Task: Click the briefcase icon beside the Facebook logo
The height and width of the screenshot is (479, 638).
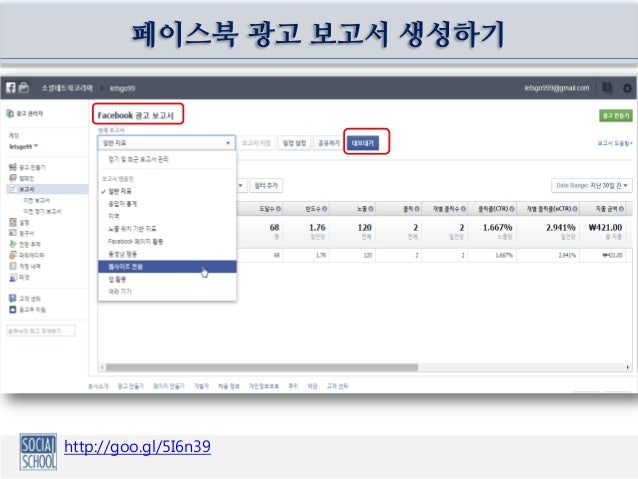Action: click(24, 87)
